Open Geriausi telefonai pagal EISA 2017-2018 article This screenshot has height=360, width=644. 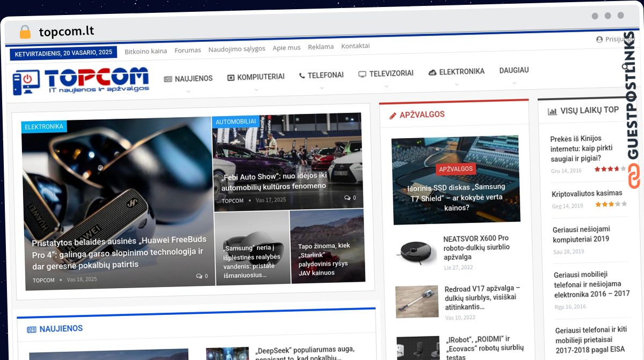tap(591, 340)
